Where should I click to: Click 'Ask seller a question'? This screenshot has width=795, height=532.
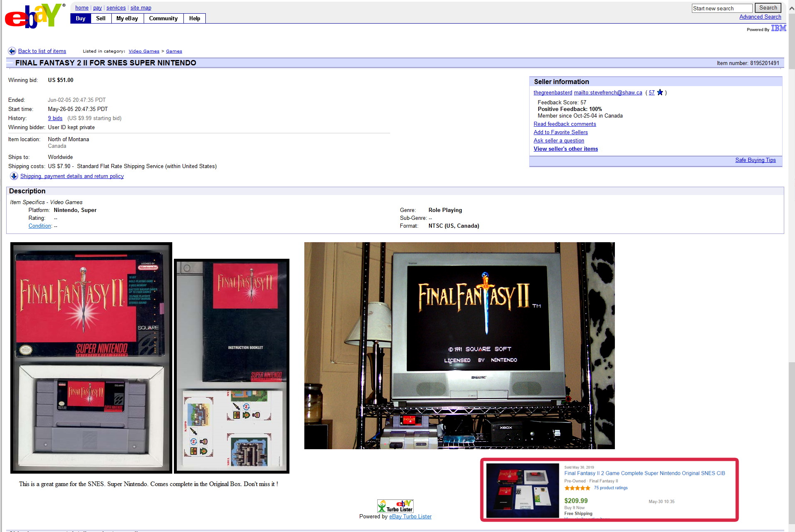pyautogui.click(x=559, y=140)
